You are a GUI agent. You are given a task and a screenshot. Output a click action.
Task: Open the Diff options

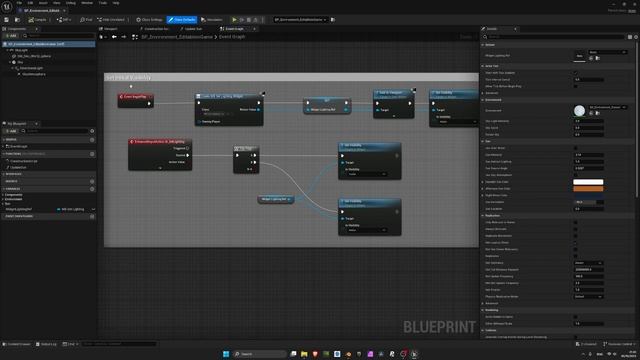pos(64,20)
